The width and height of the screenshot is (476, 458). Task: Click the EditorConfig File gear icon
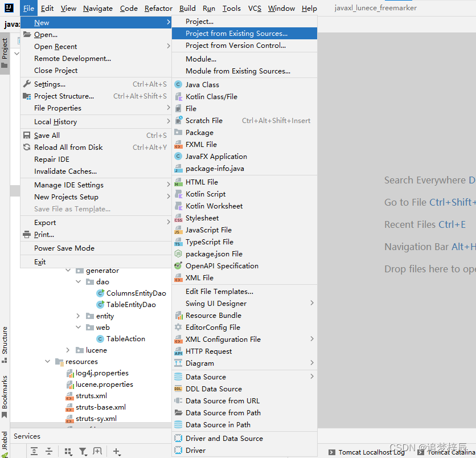[x=179, y=327]
